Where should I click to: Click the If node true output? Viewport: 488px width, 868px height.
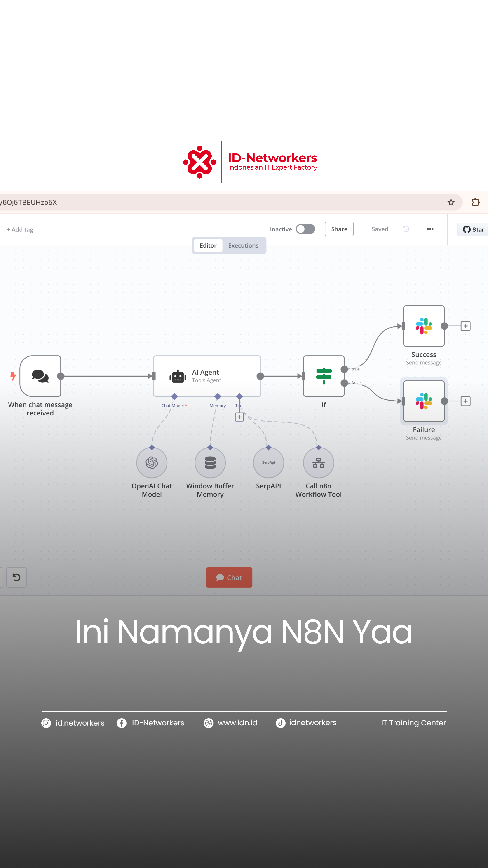[x=344, y=369]
